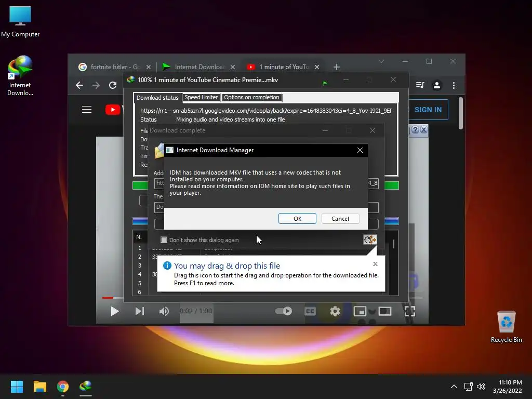Screen dimensions: 532x399
Task: Select the Download status tab
Action: tap(157, 97)
